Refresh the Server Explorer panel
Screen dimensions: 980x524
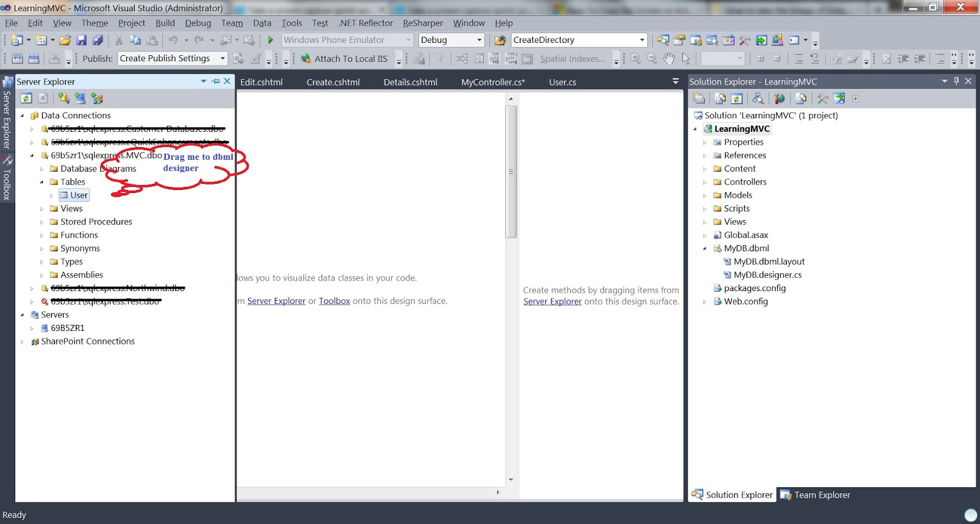coord(26,98)
